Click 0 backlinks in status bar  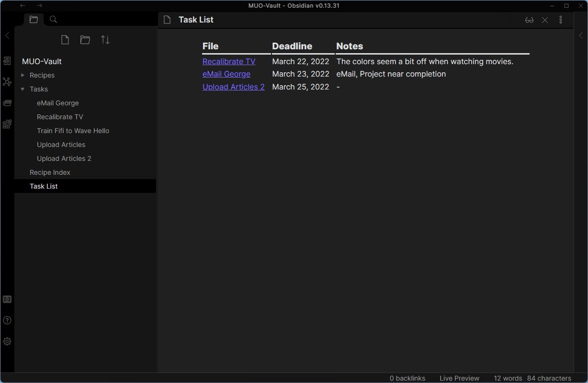tap(407, 378)
